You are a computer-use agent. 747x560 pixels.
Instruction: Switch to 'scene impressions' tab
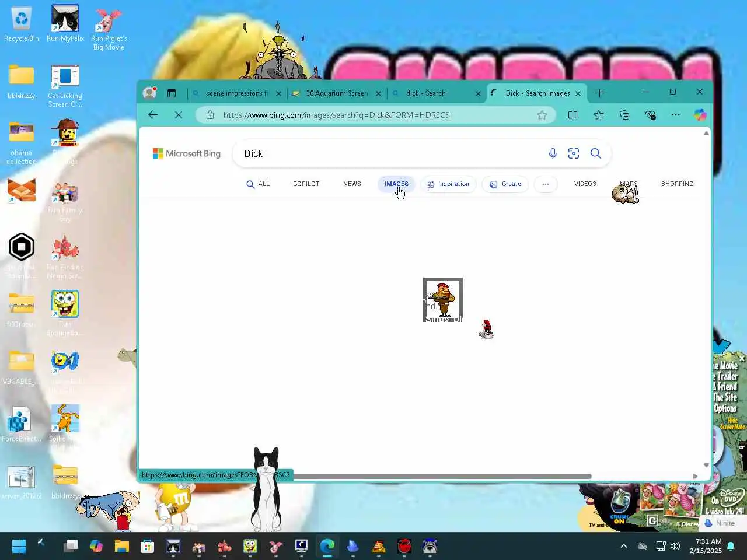(236, 93)
